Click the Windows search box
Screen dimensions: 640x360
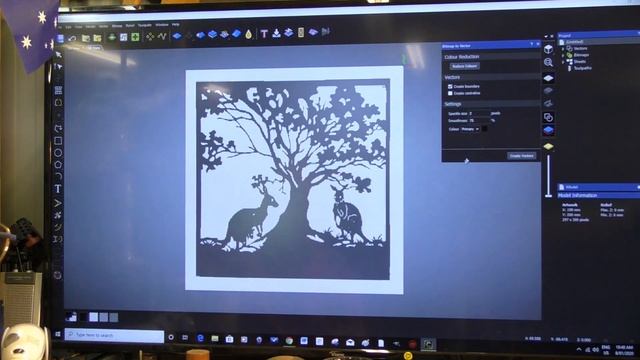(115, 335)
